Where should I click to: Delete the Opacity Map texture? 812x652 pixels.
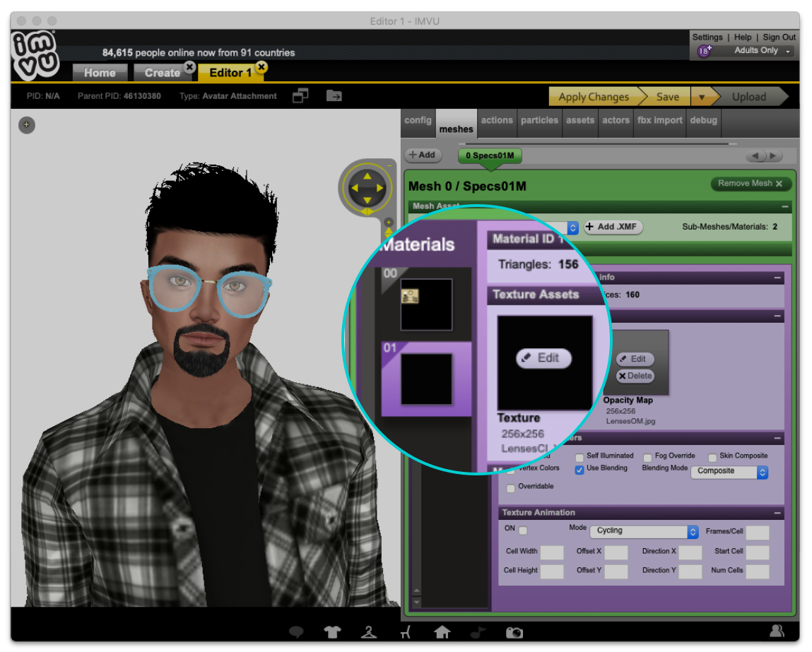coord(635,377)
